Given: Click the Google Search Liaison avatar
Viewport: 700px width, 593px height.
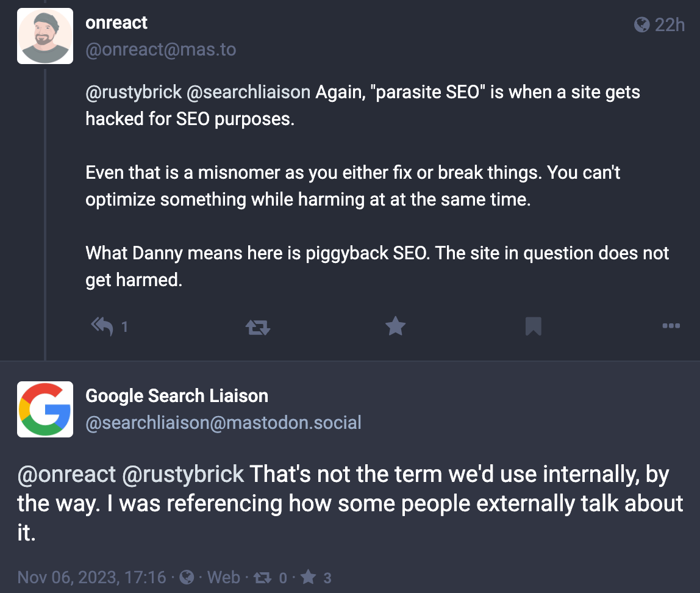Looking at the screenshot, I should coord(45,409).
